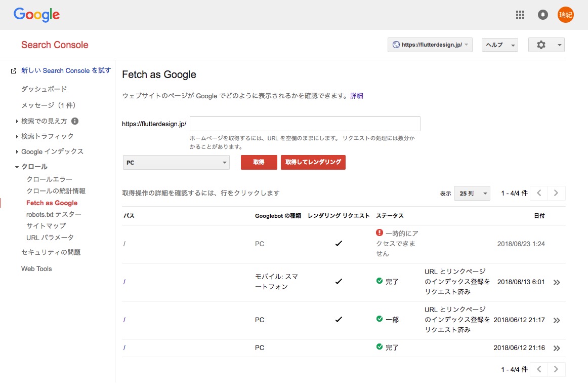
Task: Open メッセージ (1 件) in the sidebar
Action: pyautogui.click(x=49, y=105)
